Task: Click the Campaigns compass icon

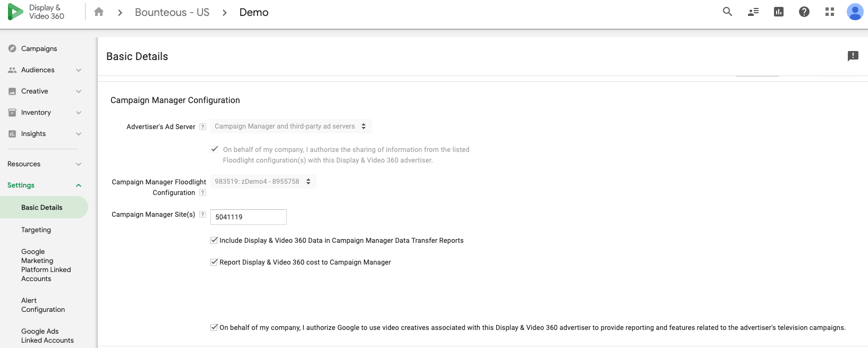Action: tap(12, 48)
